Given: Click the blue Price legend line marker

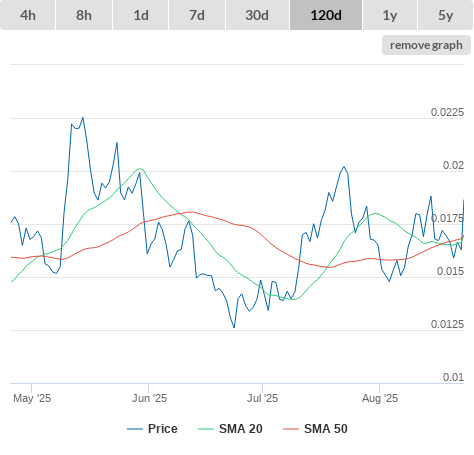Looking at the screenshot, I should (x=135, y=429).
